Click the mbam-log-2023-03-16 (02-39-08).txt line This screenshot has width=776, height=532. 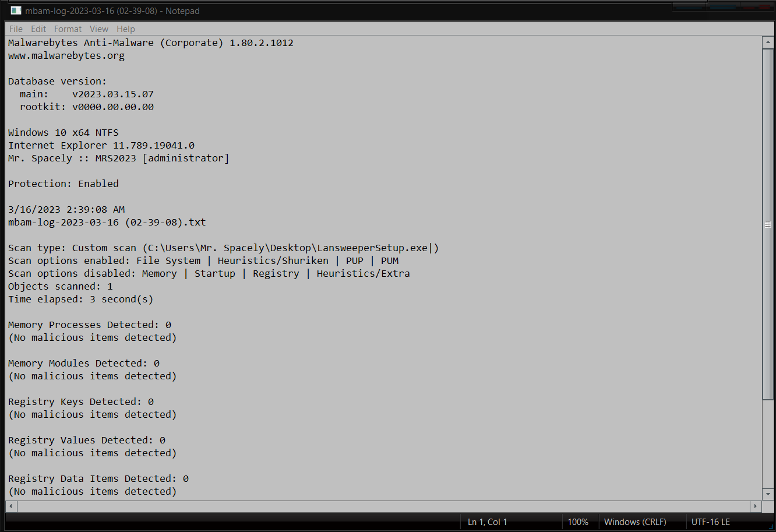tap(107, 223)
